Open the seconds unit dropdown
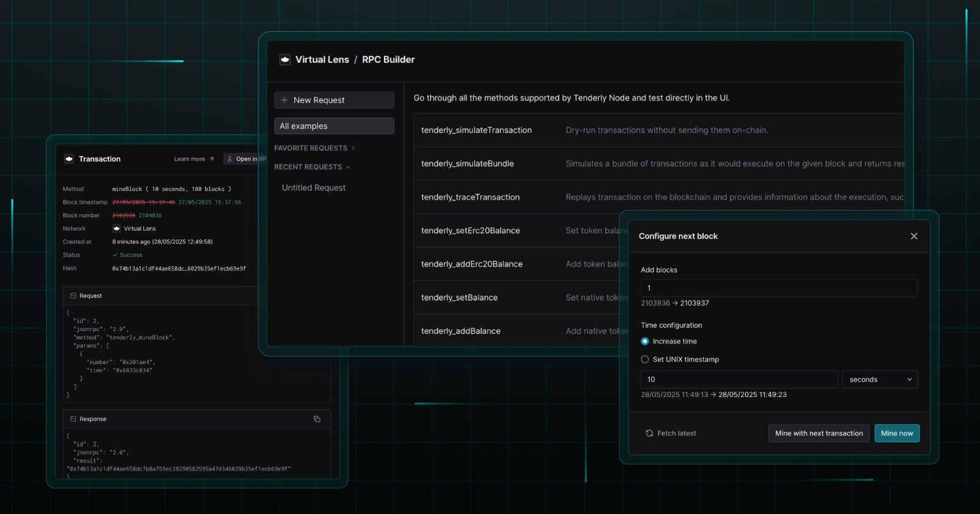This screenshot has height=514, width=980. coord(880,379)
